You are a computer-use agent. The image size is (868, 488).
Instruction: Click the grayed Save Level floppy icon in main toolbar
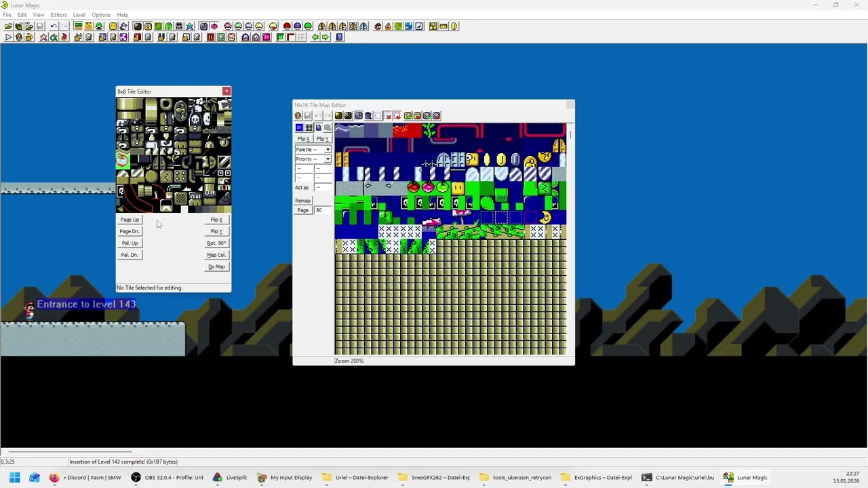pos(40,26)
